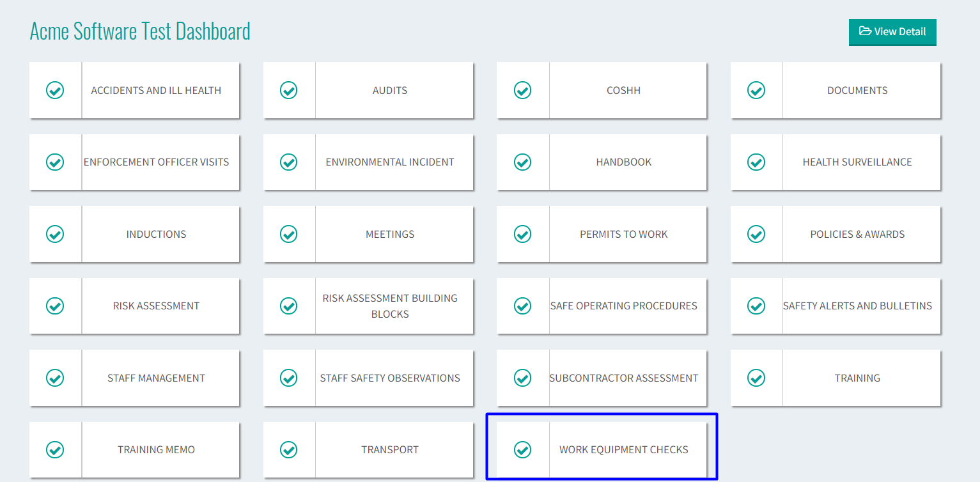Click the checkmark icon beside Inductions
This screenshot has width=980, height=482.
[55, 235]
